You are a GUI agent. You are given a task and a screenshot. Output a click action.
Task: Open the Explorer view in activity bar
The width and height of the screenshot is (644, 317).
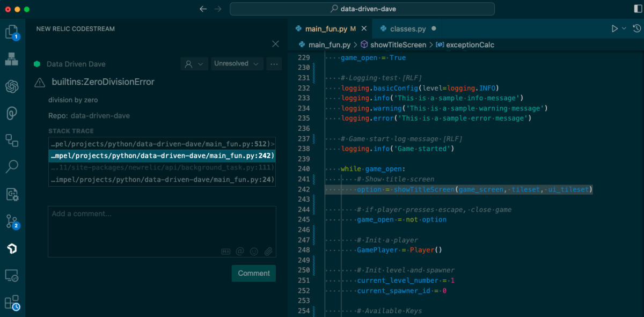[12, 32]
